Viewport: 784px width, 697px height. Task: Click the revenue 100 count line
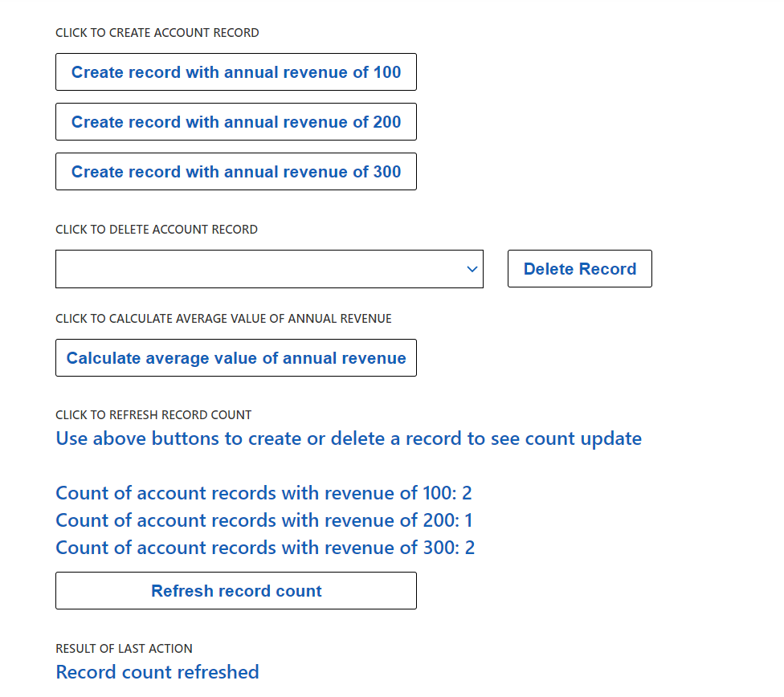tap(263, 492)
